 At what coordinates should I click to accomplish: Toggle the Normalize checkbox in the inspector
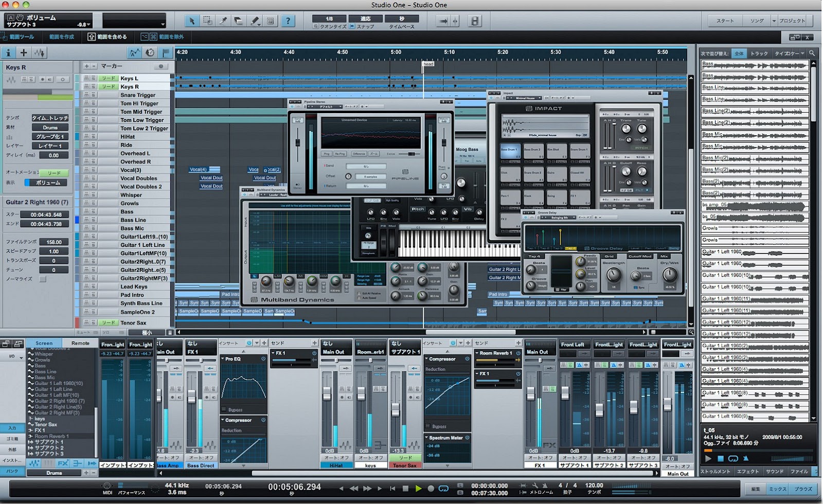point(43,279)
